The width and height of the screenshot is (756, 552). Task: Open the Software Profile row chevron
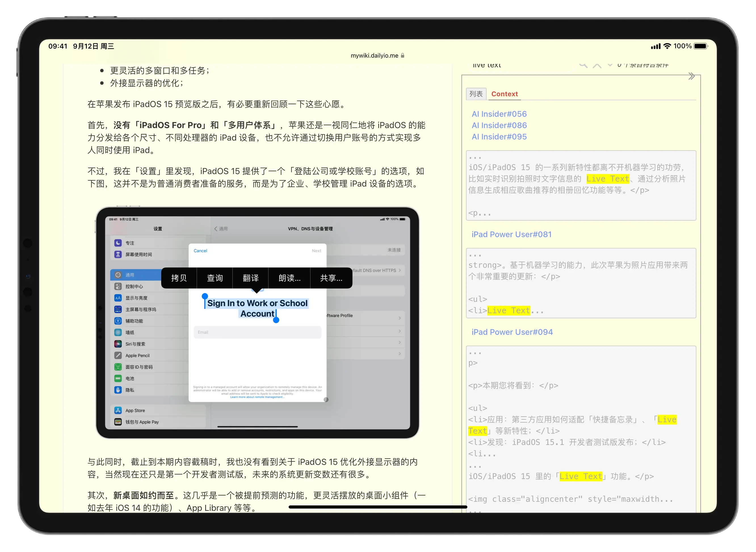(x=400, y=318)
